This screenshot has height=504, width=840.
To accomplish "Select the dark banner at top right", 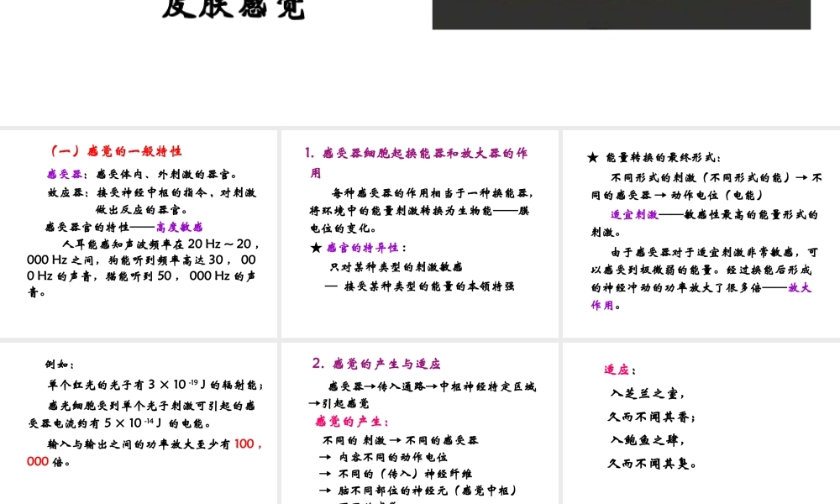I will tap(621, 14).
